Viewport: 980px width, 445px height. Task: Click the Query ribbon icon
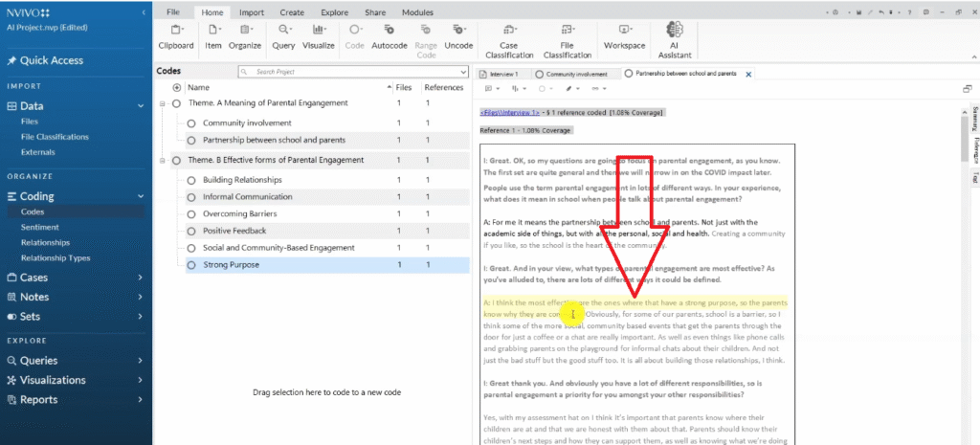click(x=282, y=36)
